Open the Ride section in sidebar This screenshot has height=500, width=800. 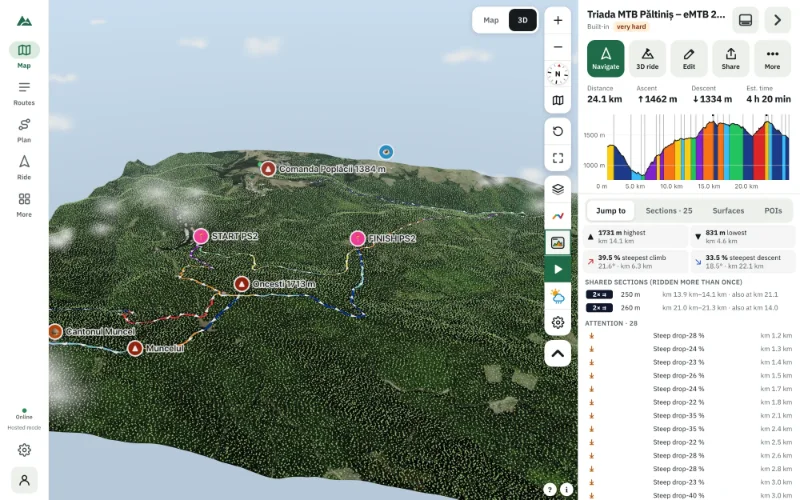(24, 168)
